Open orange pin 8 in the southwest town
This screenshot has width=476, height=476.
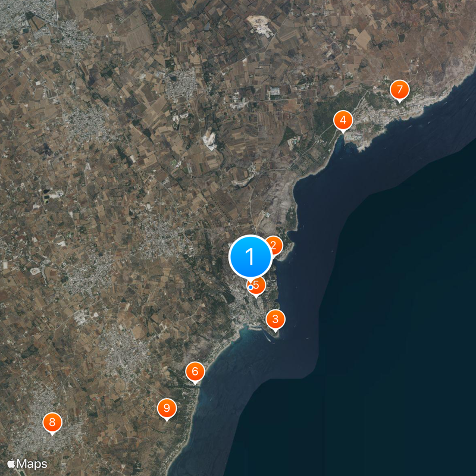52,423
